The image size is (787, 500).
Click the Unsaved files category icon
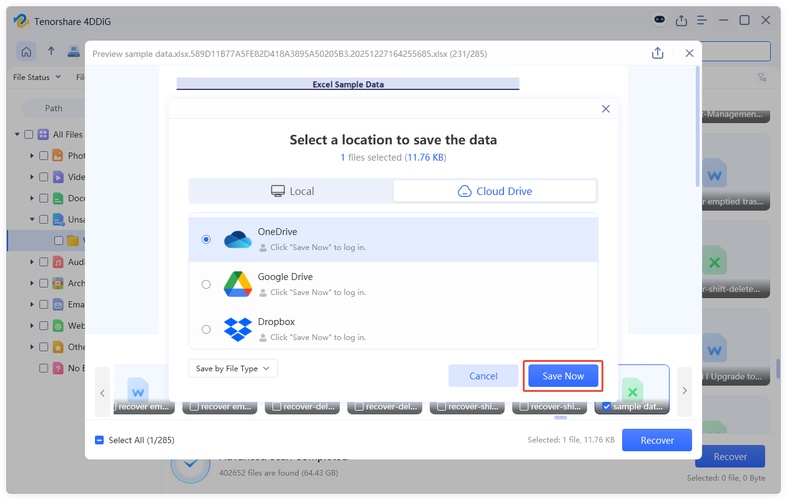(x=59, y=219)
